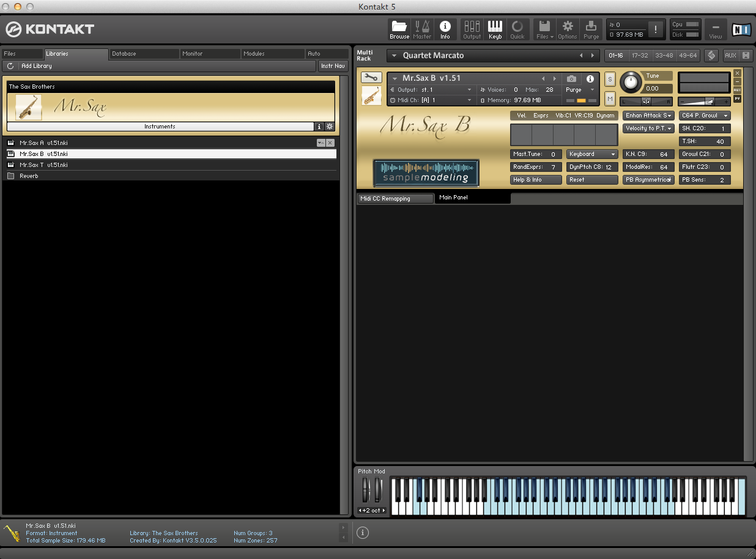Toggle the Info pane icon

pos(445,29)
